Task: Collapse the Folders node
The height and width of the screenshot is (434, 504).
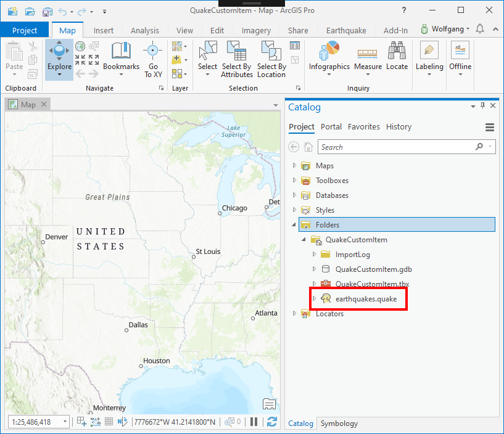Action: click(x=294, y=224)
